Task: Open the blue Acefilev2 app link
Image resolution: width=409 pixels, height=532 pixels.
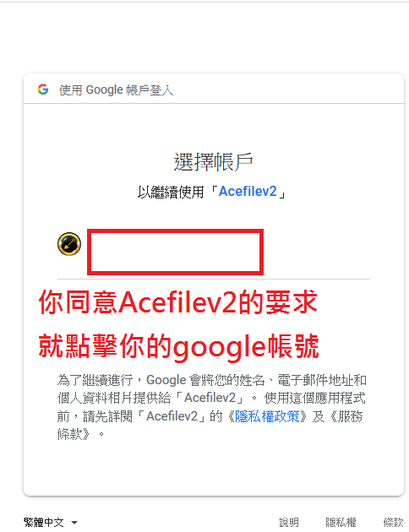Action: click(248, 192)
